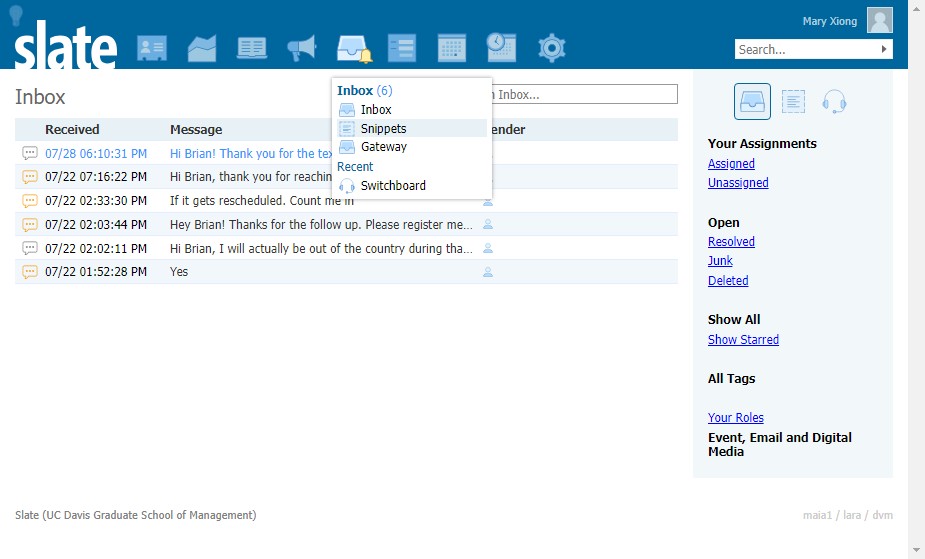The height and width of the screenshot is (559, 925).
Task: Click the Inbox (6) menu header
Action: 364,90
